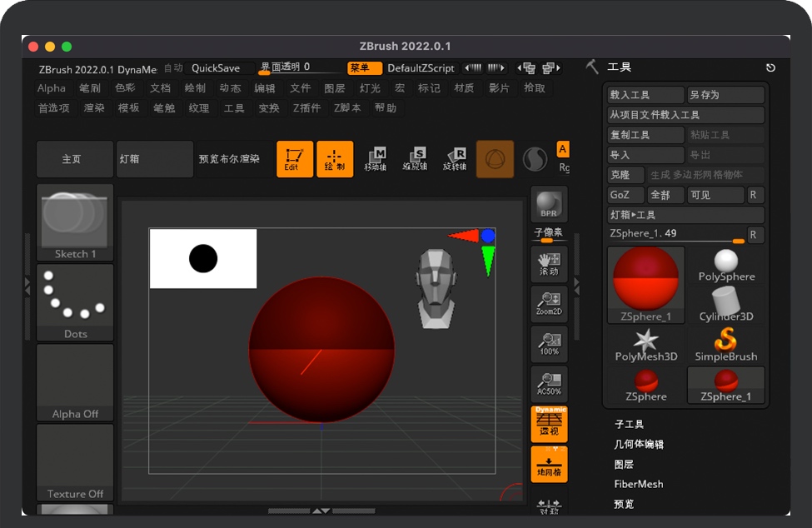This screenshot has width=812, height=528.
Task: Toggle the 地网格 floor grid
Action: coord(549,464)
